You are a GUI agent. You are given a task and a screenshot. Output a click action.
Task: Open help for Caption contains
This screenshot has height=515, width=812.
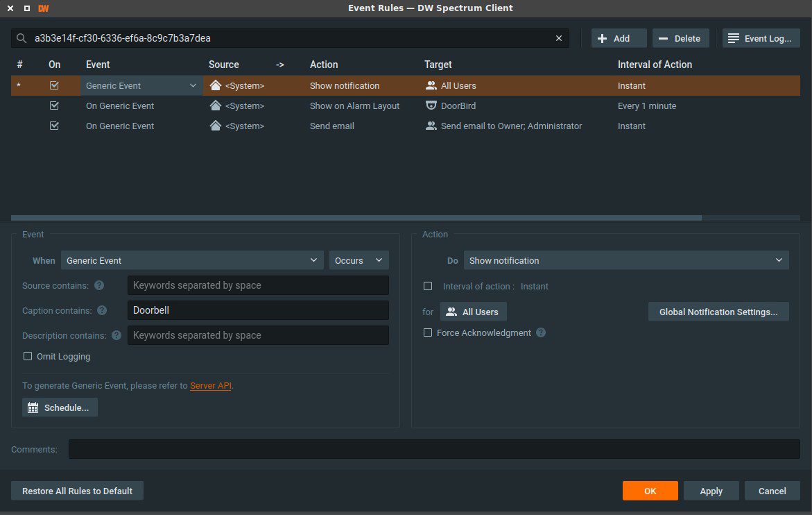click(x=102, y=310)
